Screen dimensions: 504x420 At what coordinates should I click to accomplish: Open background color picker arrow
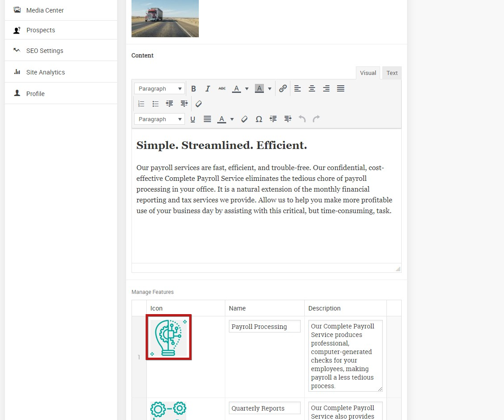(270, 89)
